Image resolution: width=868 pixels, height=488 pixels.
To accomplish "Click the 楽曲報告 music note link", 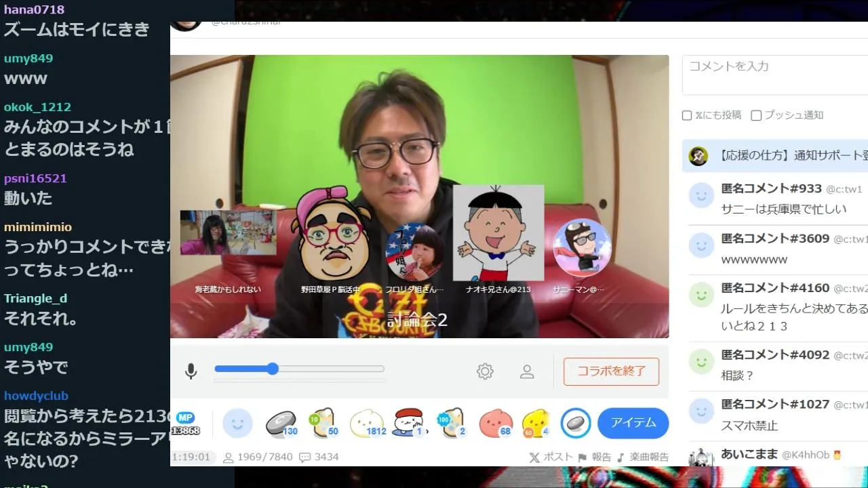I will pyautogui.click(x=642, y=457).
